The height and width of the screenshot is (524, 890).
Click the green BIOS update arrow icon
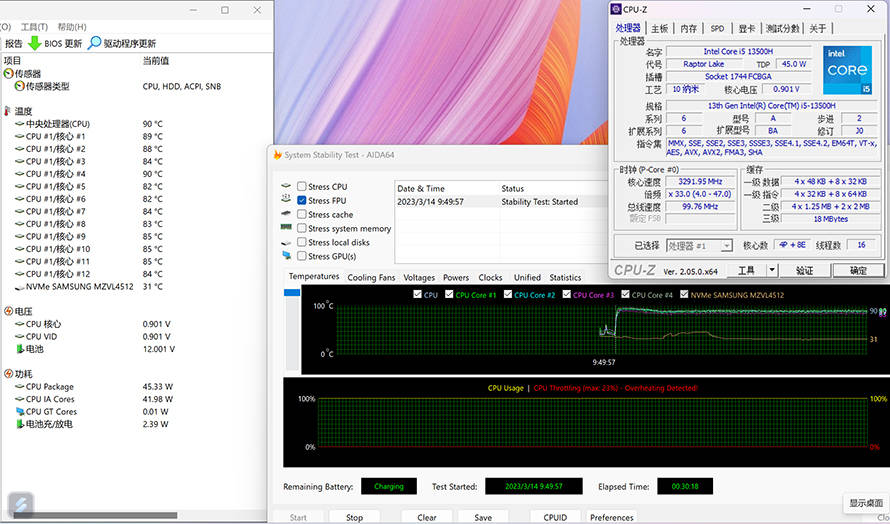pyautogui.click(x=35, y=43)
